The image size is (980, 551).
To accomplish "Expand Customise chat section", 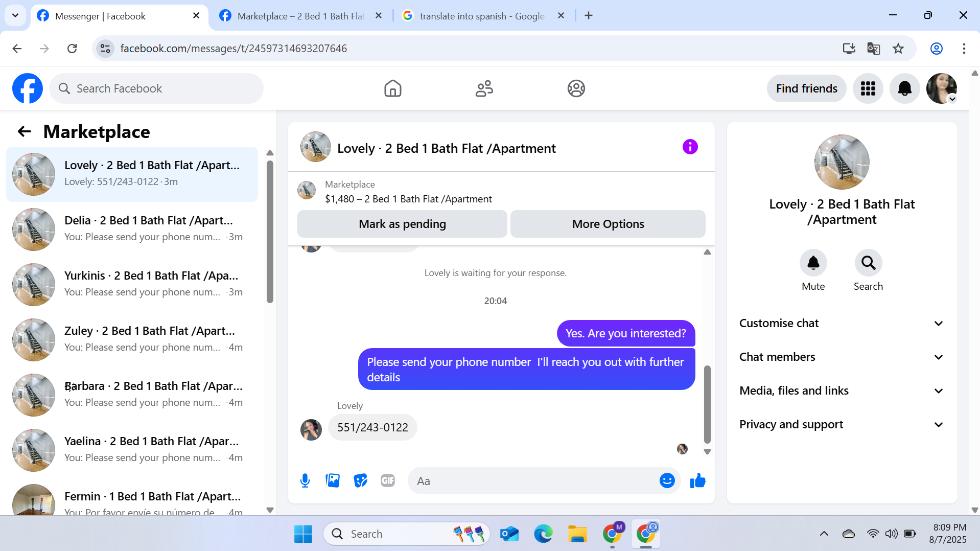I will (x=842, y=323).
